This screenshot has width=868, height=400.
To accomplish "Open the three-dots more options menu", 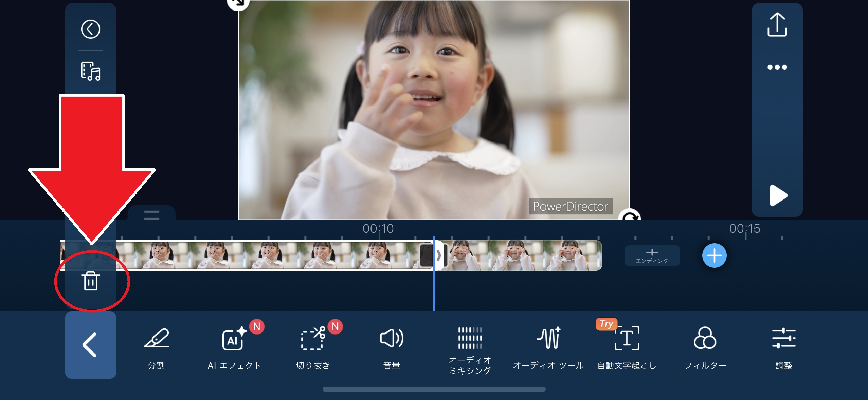I will click(777, 67).
